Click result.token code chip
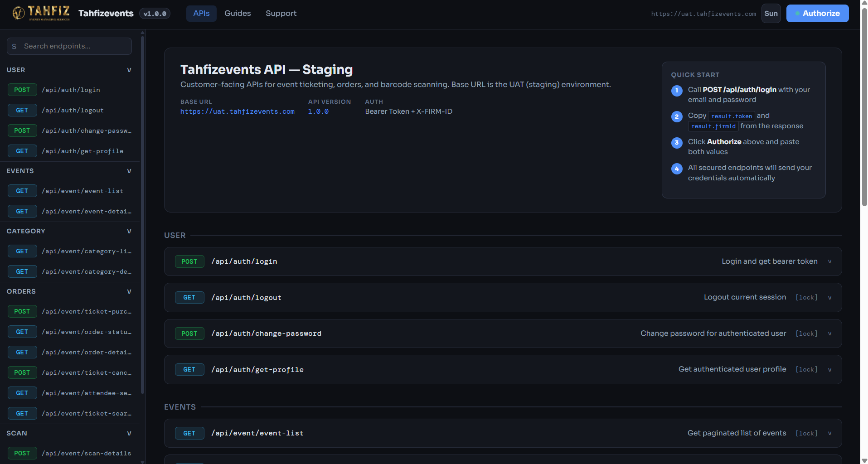 pos(731,116)
